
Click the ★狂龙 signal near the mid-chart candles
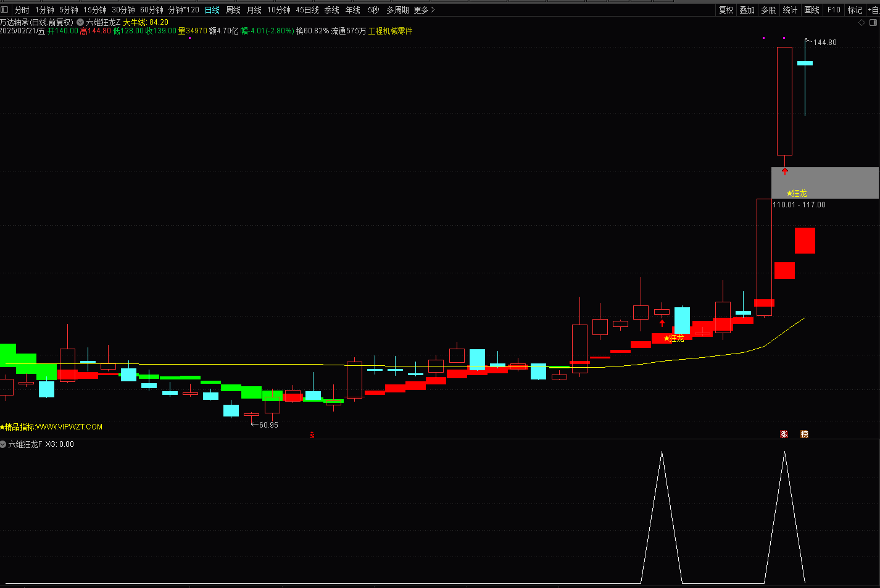click(674, 339)
